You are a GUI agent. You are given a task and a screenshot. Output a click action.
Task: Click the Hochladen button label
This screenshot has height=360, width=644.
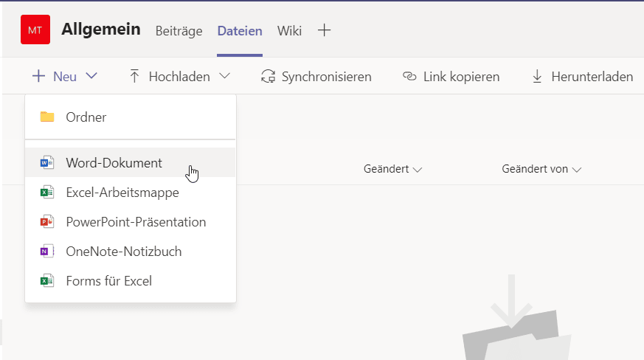tap(179, 77)
